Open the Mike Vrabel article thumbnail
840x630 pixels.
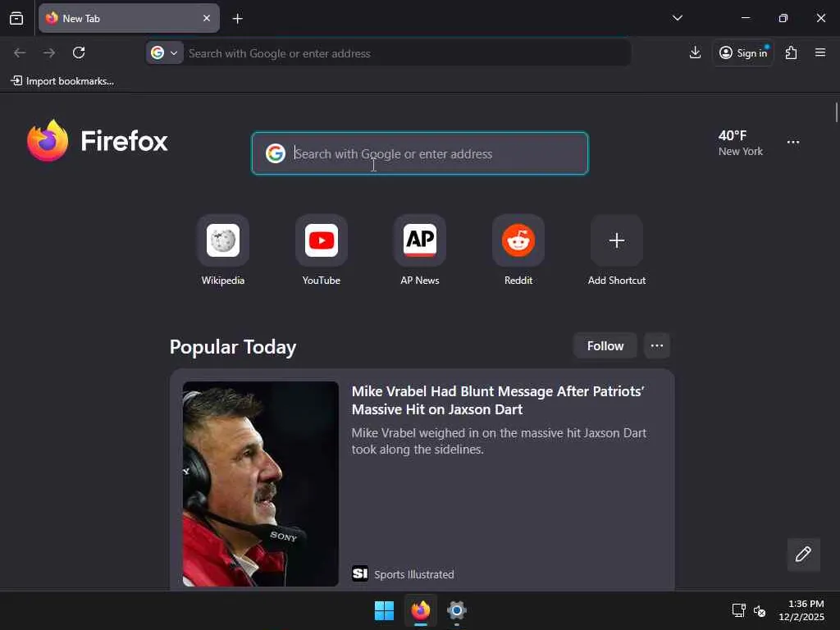260,484
